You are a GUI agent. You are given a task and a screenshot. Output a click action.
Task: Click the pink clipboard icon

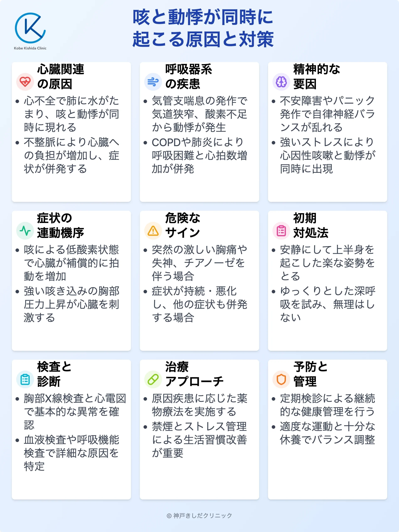(x=281, y=231)
